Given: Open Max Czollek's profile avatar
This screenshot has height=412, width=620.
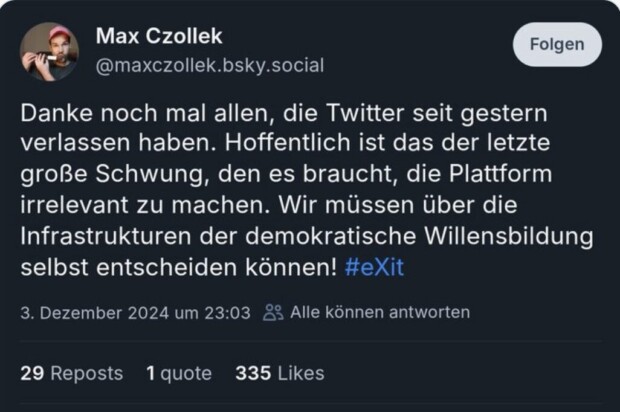Looking at the screenshot, I should pos(49,51).
